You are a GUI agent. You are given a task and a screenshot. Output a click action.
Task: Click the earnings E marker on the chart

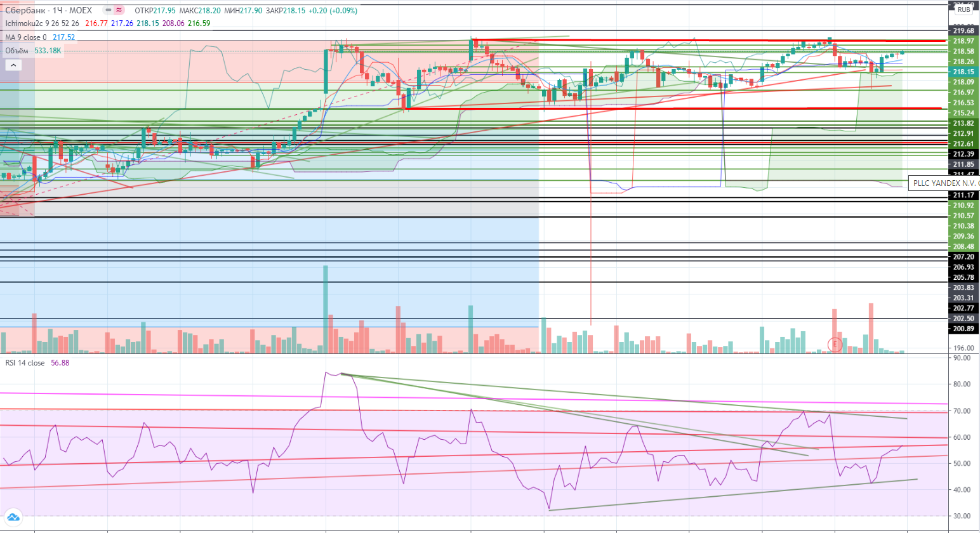click(x=835, y=345)
